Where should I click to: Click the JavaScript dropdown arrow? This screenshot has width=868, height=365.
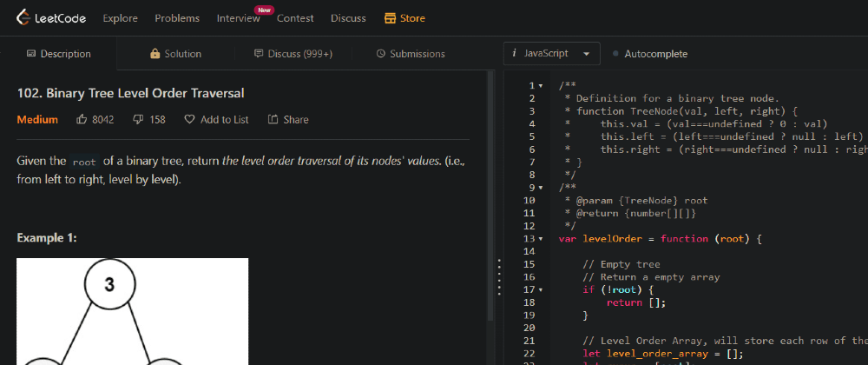586,54
